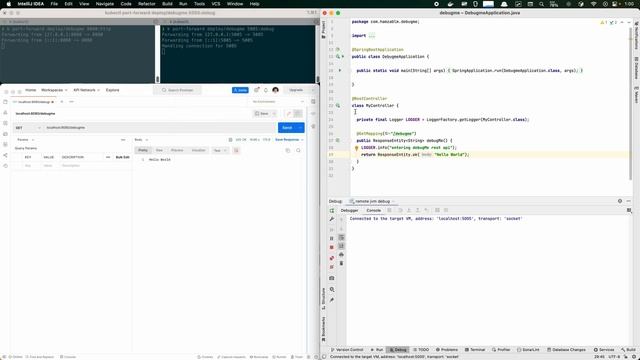This screenshot has height=360, width=640.
Task: Open the Explore link in Postman
Action: tap(113, 90)
